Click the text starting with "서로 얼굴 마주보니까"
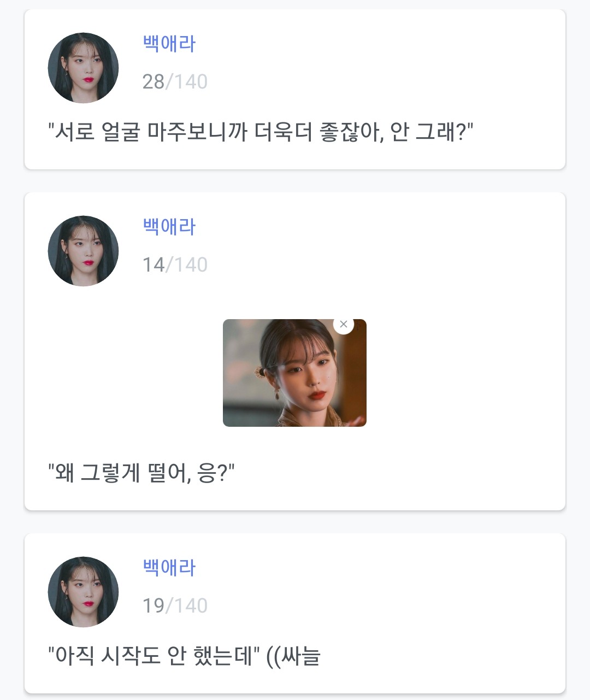This screenshot has height=700, width=590. (x=260, y=132)
